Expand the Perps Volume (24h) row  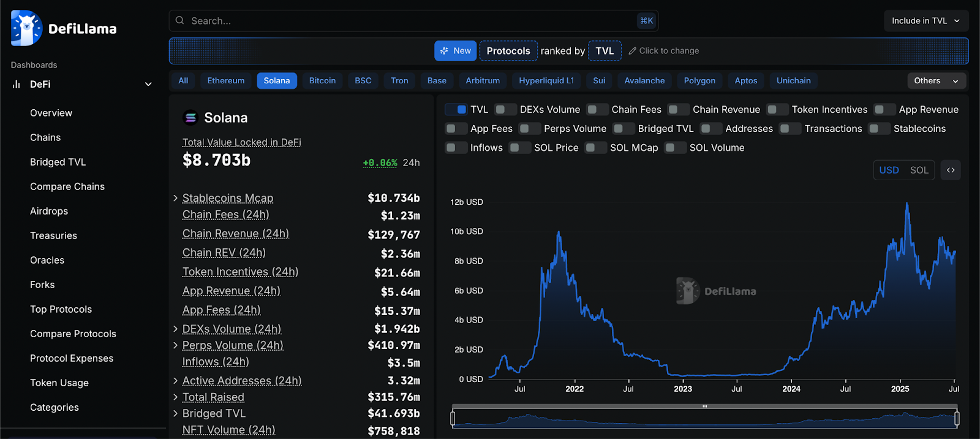[175, 346]
